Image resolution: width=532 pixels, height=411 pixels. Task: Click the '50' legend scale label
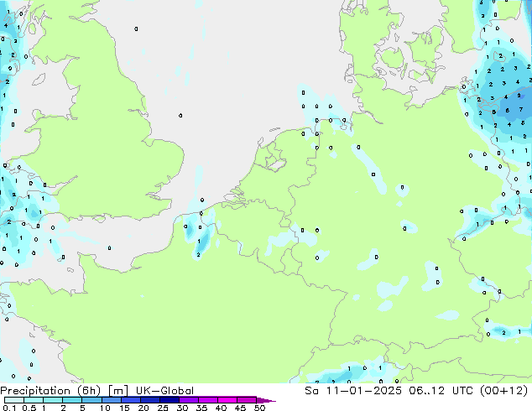259,408
